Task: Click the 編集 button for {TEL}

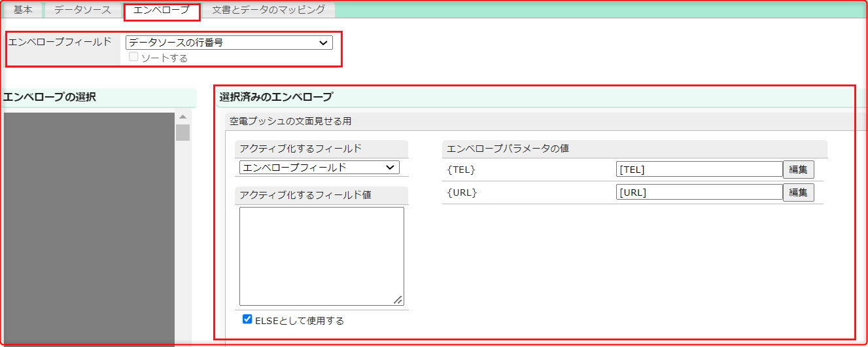Action: point(798,170)
